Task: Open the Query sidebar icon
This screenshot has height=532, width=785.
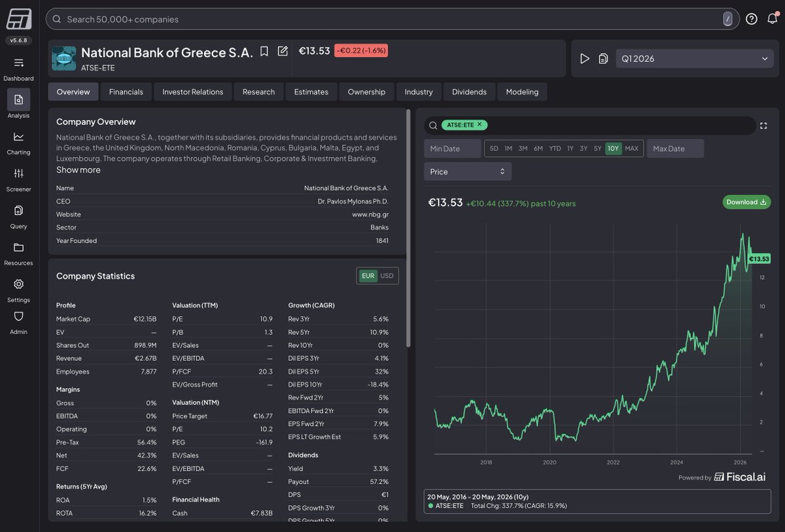Action: [x=18, y=210]
